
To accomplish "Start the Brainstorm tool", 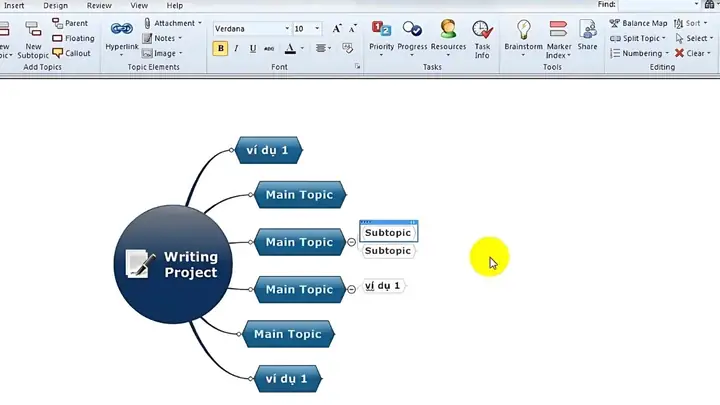I will pos(523,39).
